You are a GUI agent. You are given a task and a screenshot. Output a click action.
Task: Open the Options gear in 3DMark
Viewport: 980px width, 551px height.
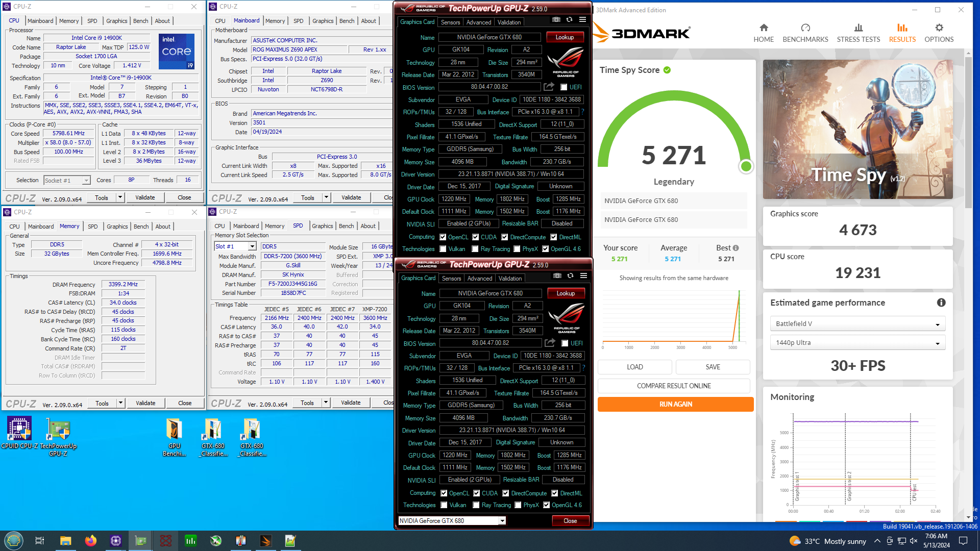pyautogui.click(x=939, y=28)
